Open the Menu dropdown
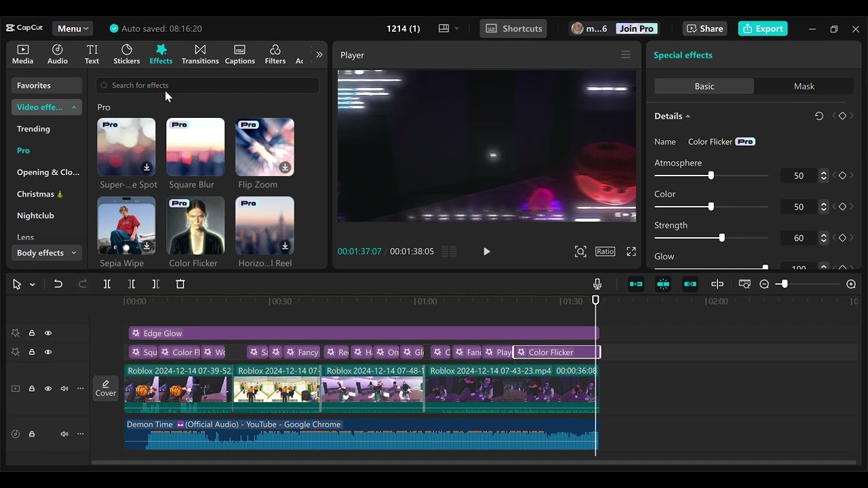Screen dimensions: 868x488 73,28
